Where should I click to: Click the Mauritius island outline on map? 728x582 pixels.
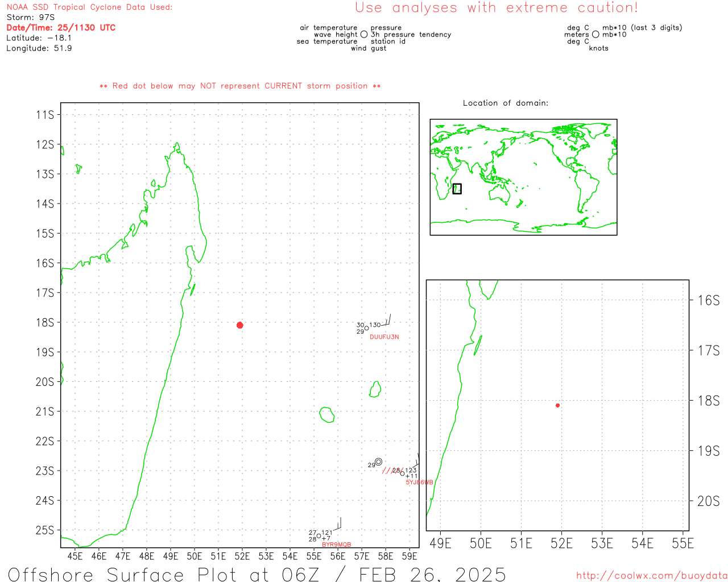375,389
